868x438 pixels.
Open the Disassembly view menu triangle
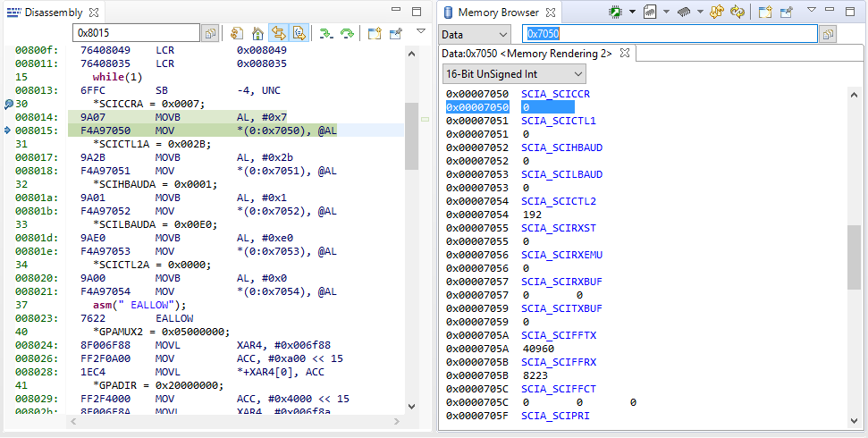point(421,31)
